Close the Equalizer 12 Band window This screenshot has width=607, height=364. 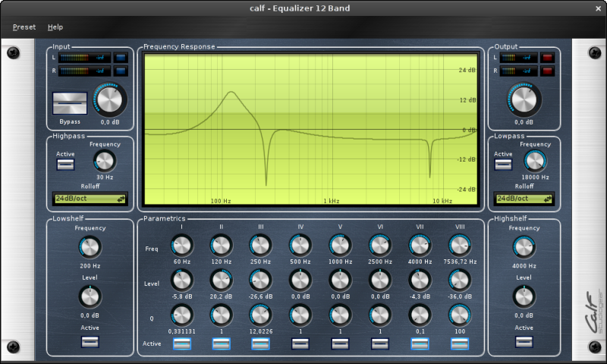(598, 8)
